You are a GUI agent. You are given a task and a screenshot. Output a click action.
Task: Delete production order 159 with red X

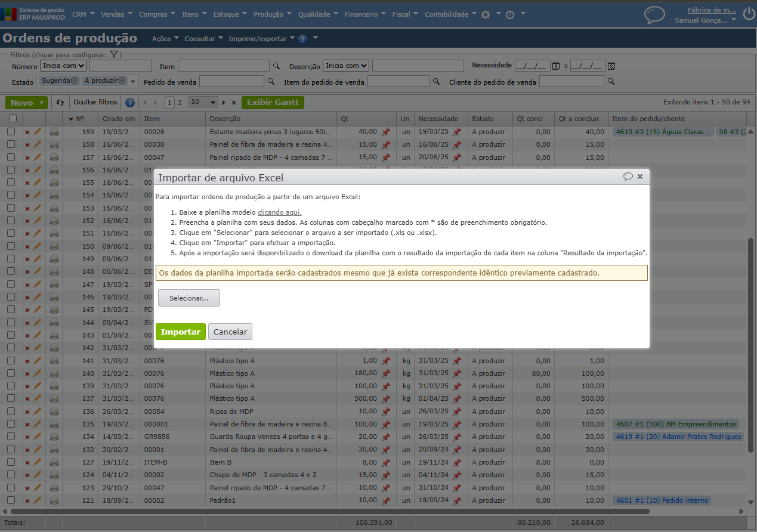pyautogui.click(x=27, y=132)
